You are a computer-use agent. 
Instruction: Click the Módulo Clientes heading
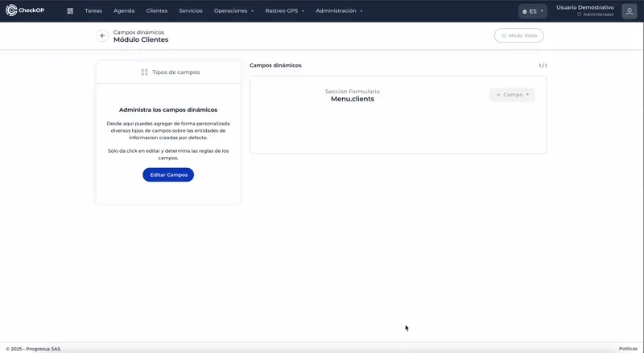[141, 40]
